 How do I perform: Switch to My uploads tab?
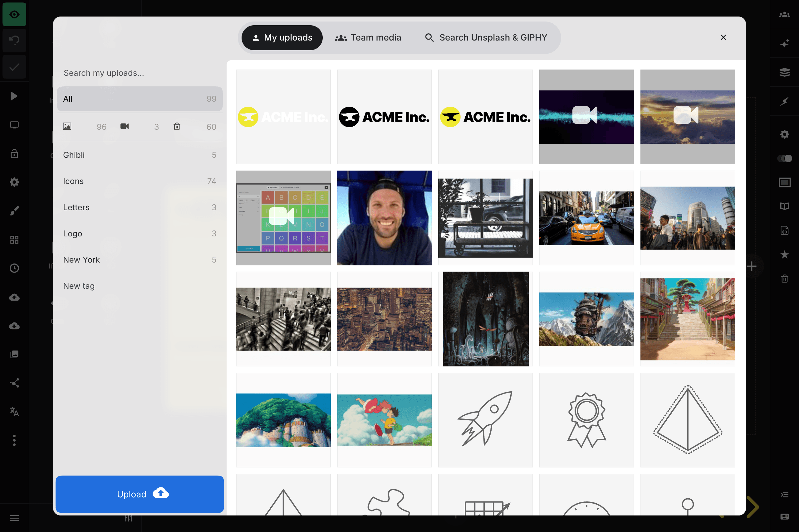(x=282, y=37)
